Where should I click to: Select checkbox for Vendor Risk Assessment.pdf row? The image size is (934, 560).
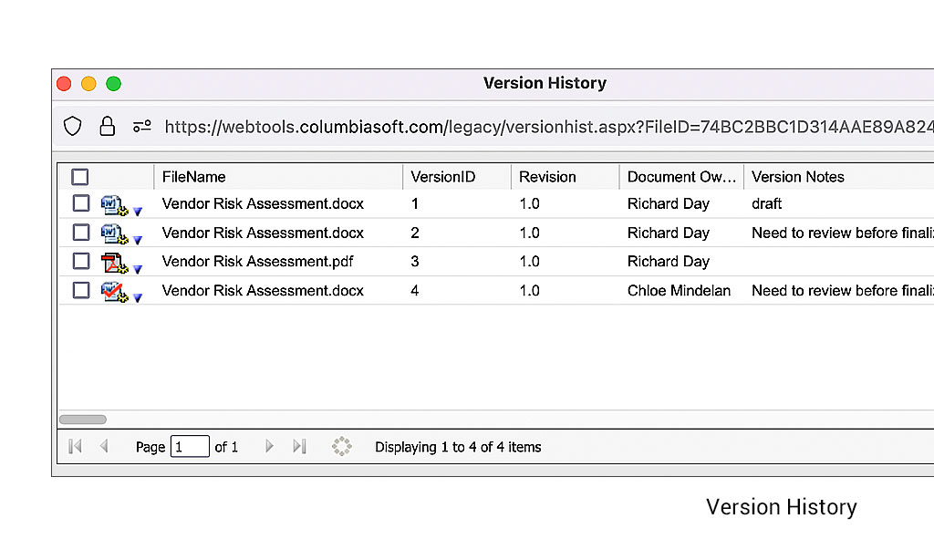click(81, 261)
